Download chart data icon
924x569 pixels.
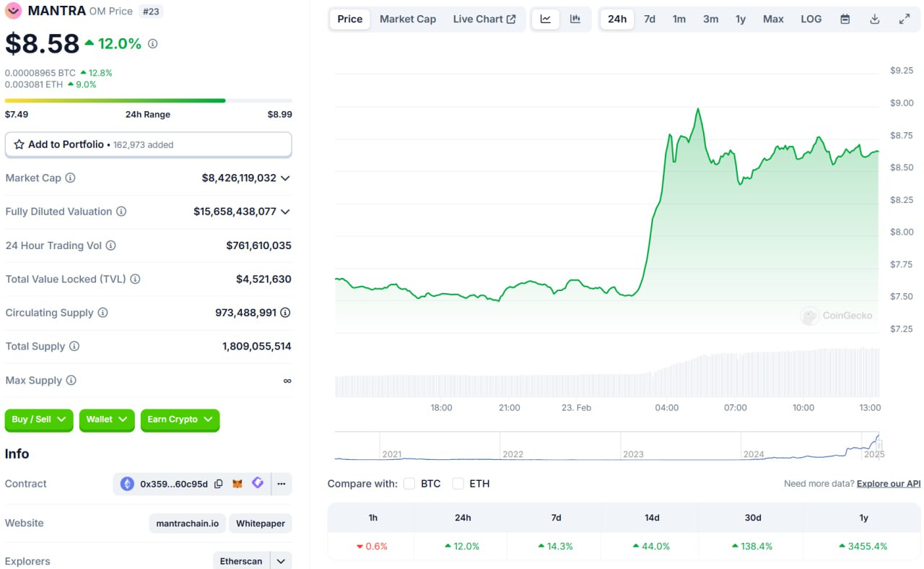[x=875, y=19]
